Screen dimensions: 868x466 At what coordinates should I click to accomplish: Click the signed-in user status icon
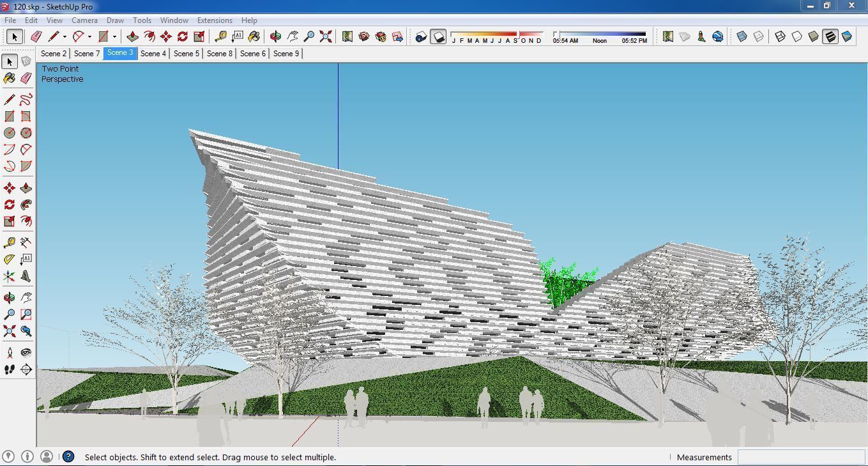click(47, 456)
